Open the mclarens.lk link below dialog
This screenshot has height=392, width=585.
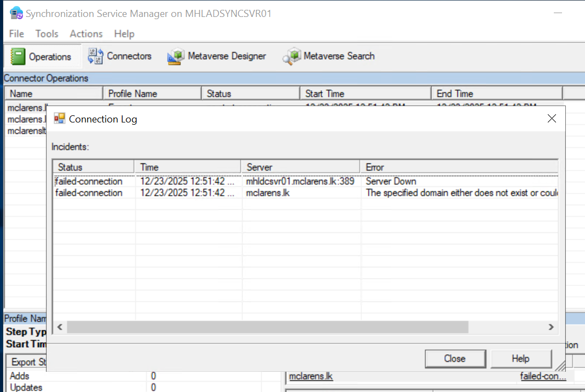pos(311,376)
